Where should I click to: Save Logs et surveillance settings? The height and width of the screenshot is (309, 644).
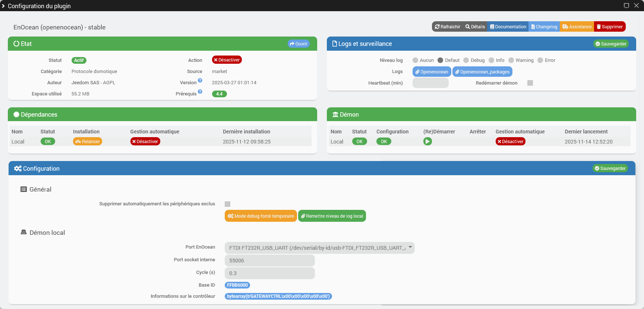tap(611, 44)
